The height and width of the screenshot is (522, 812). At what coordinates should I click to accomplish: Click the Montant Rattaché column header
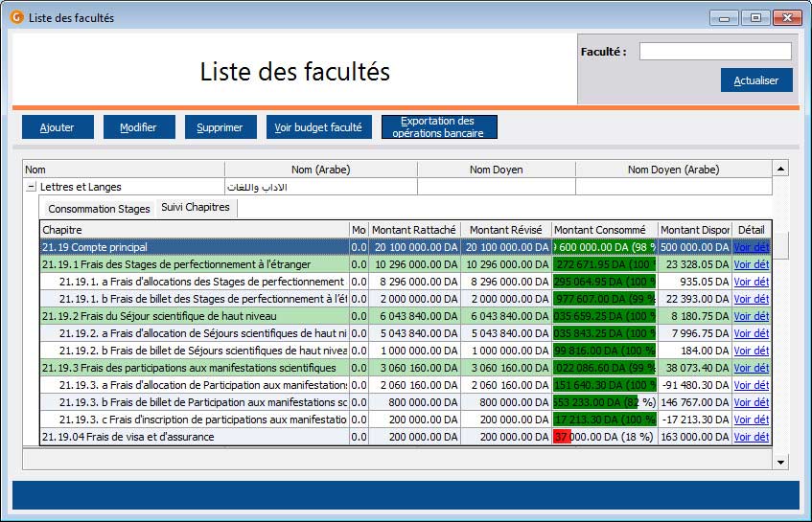point(414,230)
